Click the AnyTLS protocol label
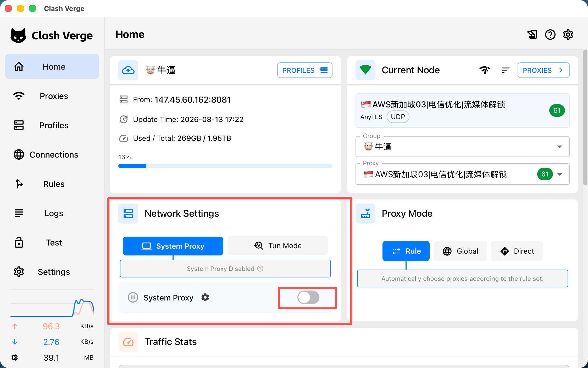Image resolution: width=588 pixels, height=368 pixels. point(371,117)
